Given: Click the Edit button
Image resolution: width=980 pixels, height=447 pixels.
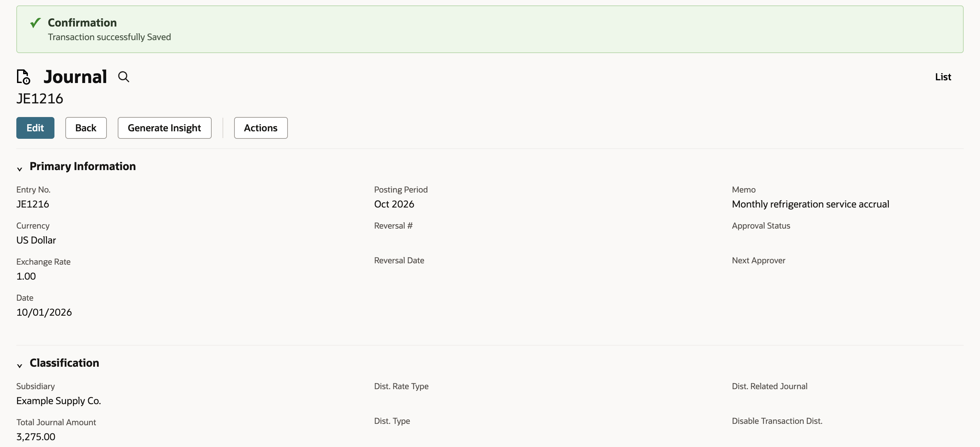Looking at the screenshot, I should 35,128.
